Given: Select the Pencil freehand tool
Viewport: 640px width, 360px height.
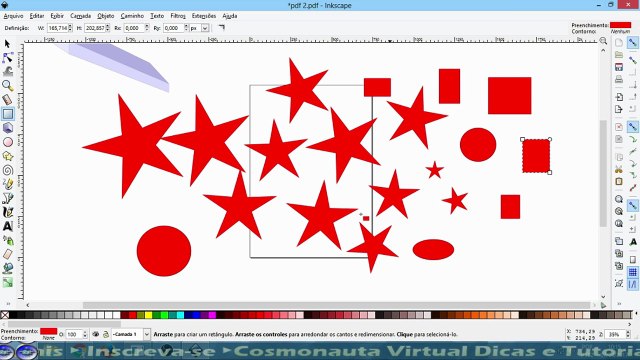Looking at the screenshot, I should pyautogui.click(x=7, y=184).
